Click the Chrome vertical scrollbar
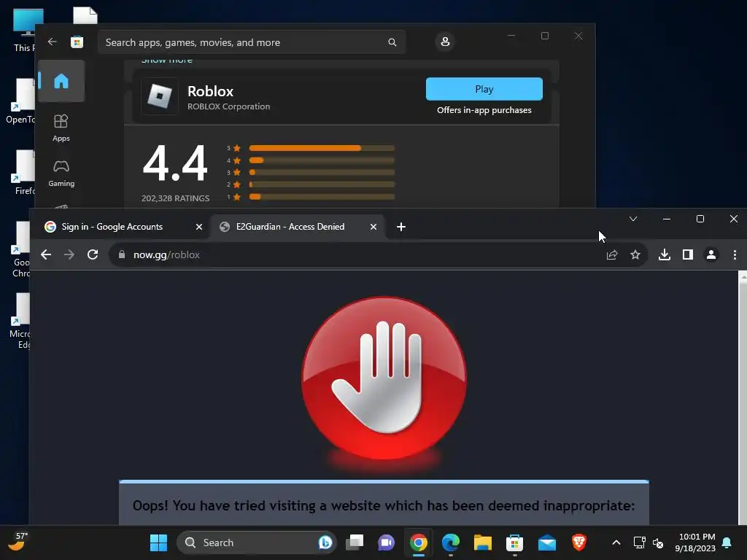Image resolution: width=747 pixels, height=560 pixels. tap(743, 397)
